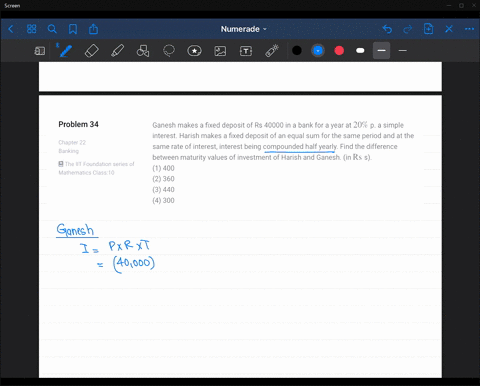Choose the blue pen color
The width and height of the screenshot is (480, 386).
(318, 51)
